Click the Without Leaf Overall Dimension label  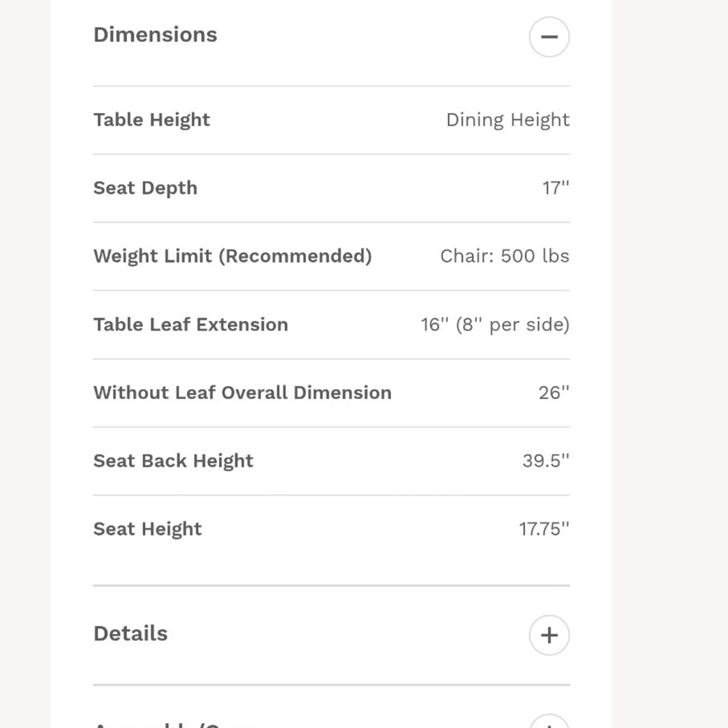coord(242,393)
